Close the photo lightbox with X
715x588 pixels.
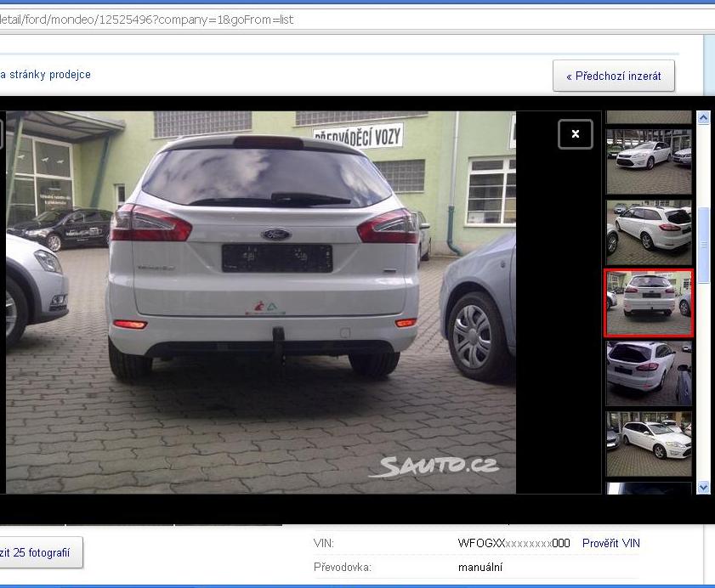pos(575,134)
